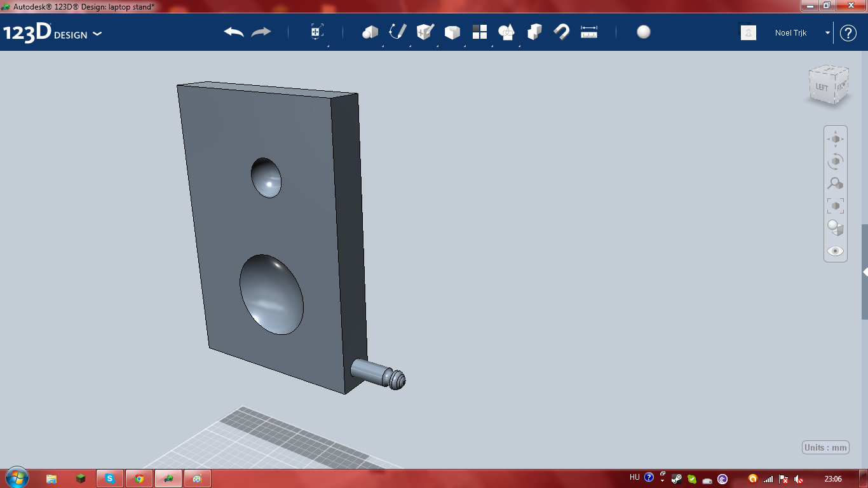Open the orange Avast tray icon
The width and height of the screenshot is (868, 488).
pyautogui.click(x=753, y=479)
